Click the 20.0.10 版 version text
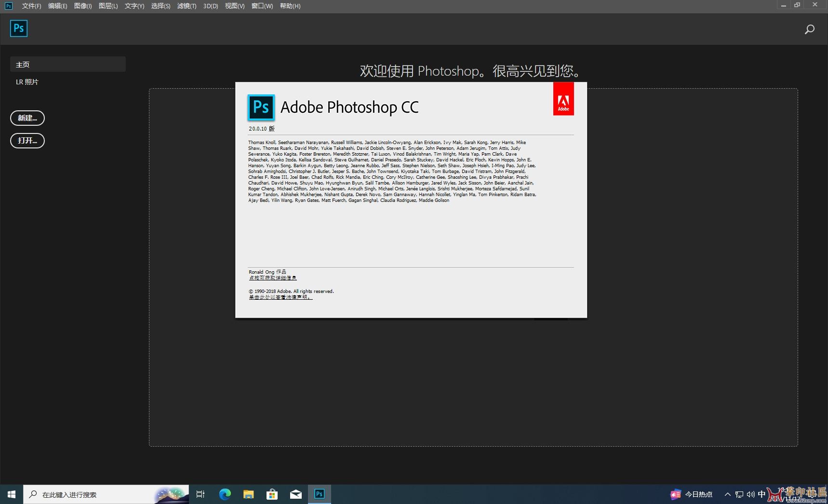828x504 pixels. tap(262, 129)
